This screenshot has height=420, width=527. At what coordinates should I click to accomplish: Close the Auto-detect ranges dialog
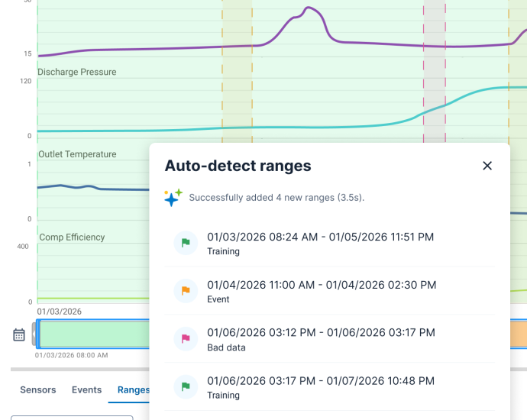(487, 166)
